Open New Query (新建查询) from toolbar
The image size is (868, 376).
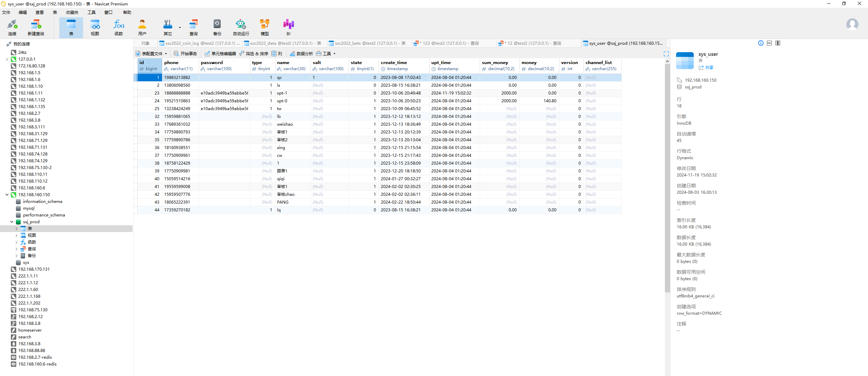(x=36, y=27)
